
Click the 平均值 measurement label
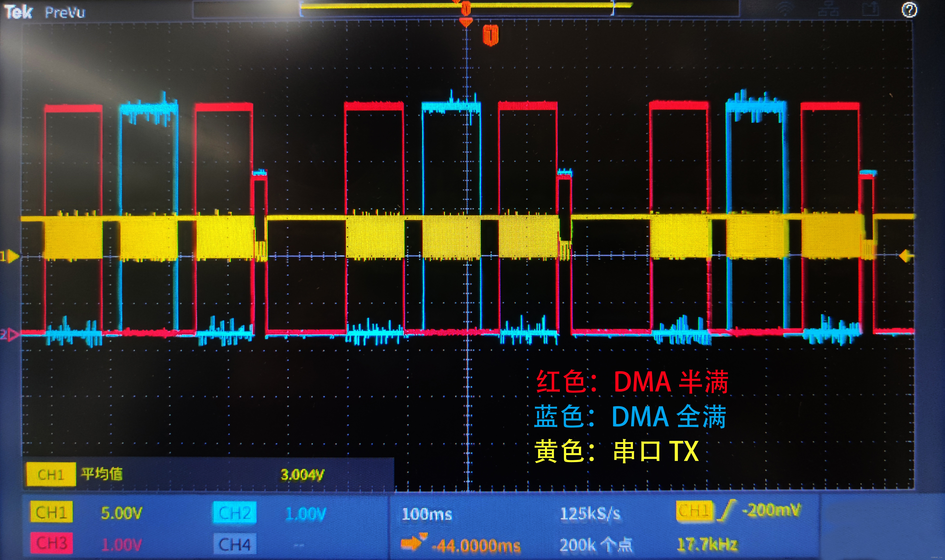tap(102, 474)
